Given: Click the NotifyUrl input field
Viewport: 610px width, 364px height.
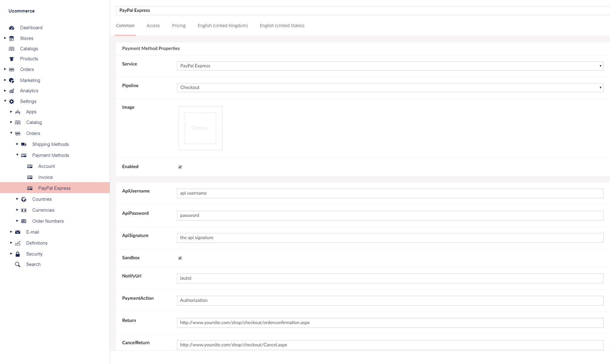Looking at the screenshot, I should tap(390, 278).
